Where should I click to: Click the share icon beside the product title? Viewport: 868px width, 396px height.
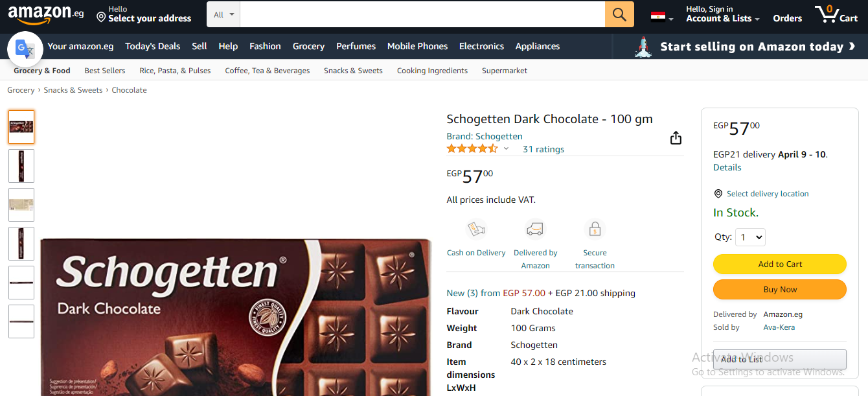click(x=676, y=138)
